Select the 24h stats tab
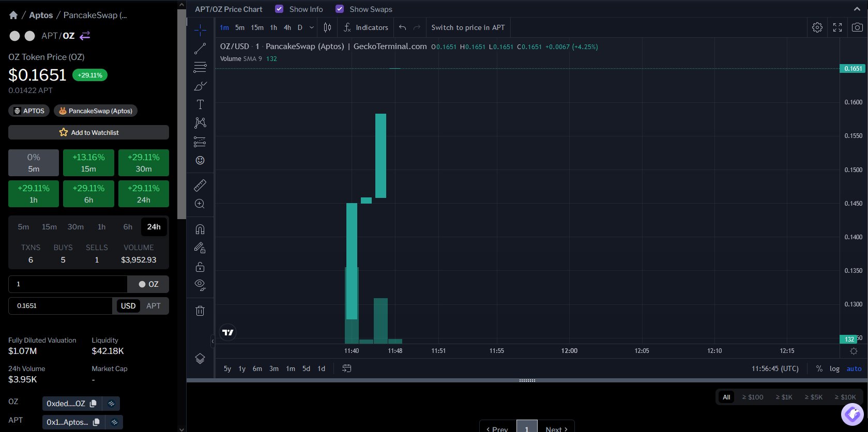The height and width of the screenshot is (432, 868). click(x=154, y=227)
